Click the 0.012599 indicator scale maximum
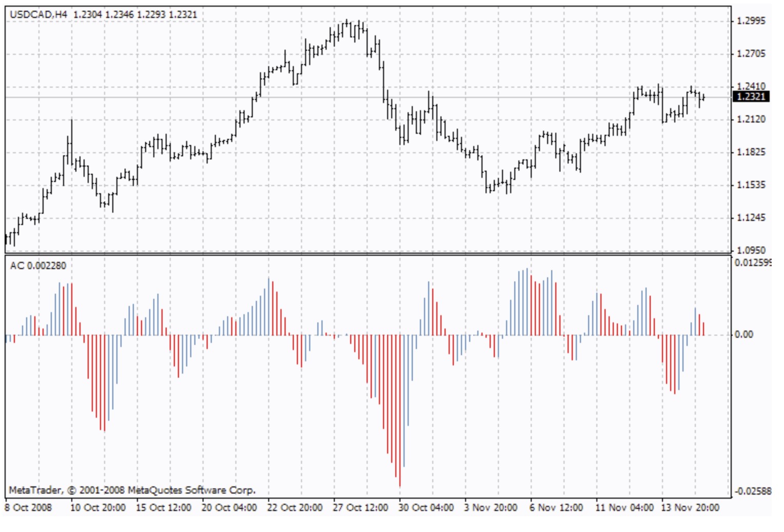 tap(753, 263)
